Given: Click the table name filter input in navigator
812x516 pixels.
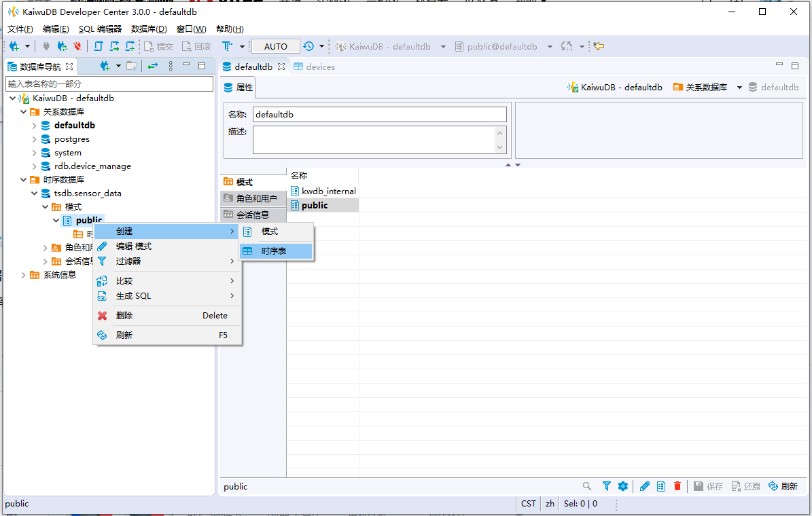Looking at the screenshot, I should pos(109,84).
